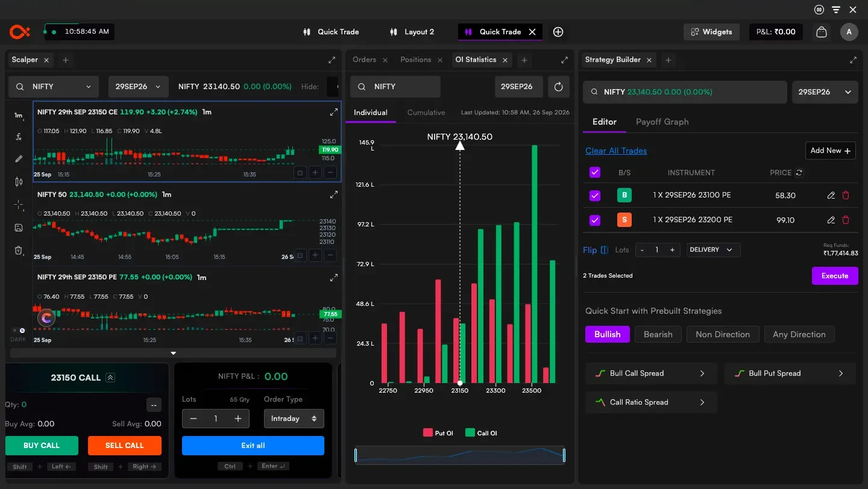This screenshot has width=868, height=489.
Task: Edit the 23200 PE trade row
Action: point(831,220)
